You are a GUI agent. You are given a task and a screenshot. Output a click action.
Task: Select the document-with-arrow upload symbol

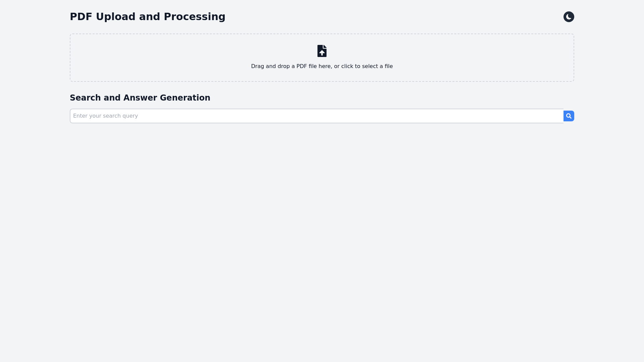[x=322, y=51]
